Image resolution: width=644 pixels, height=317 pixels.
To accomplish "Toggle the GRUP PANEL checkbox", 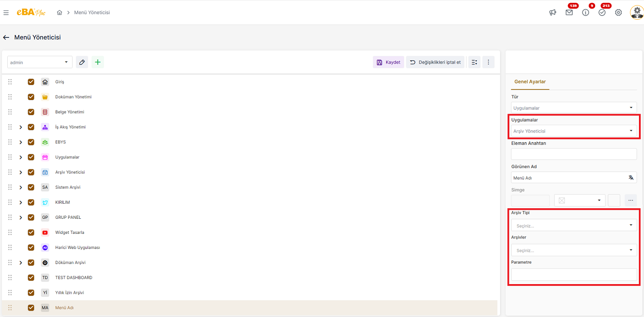I will tap(31, 217).
